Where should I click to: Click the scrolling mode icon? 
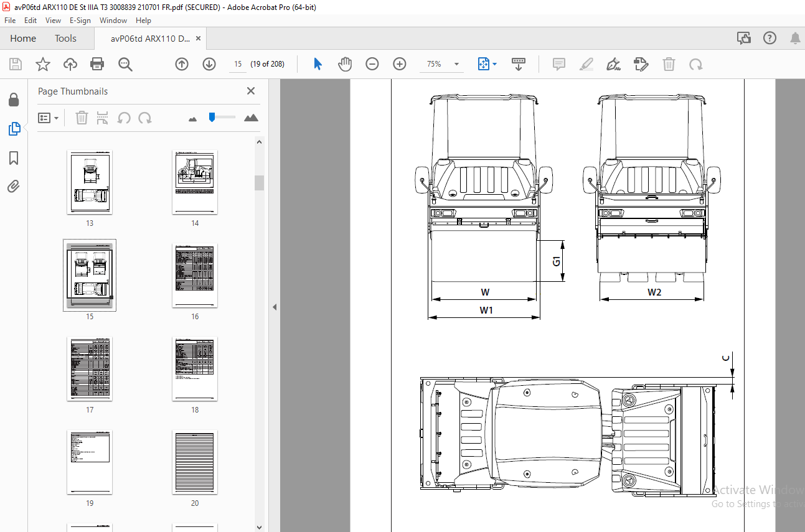tap(519, 64)
